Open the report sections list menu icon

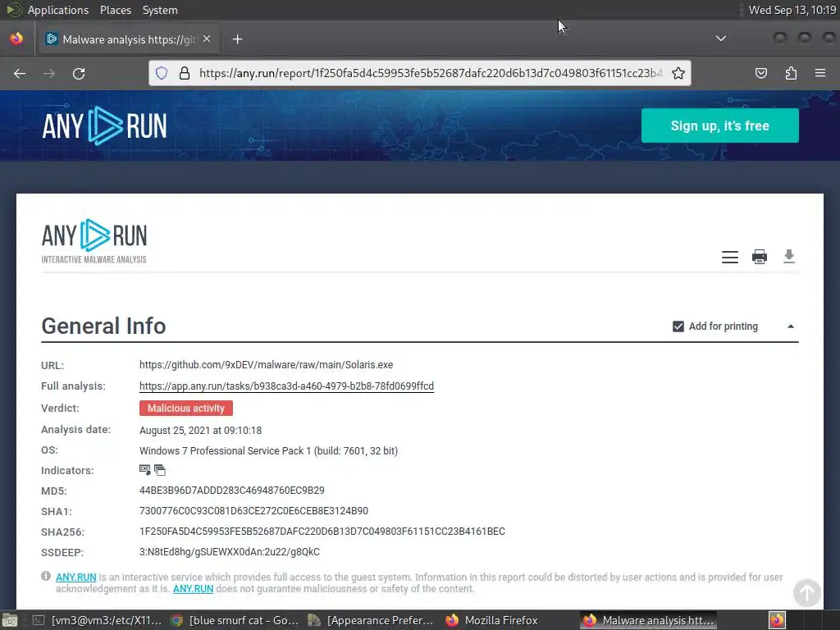pyautogui.click(x=729, y=257)
